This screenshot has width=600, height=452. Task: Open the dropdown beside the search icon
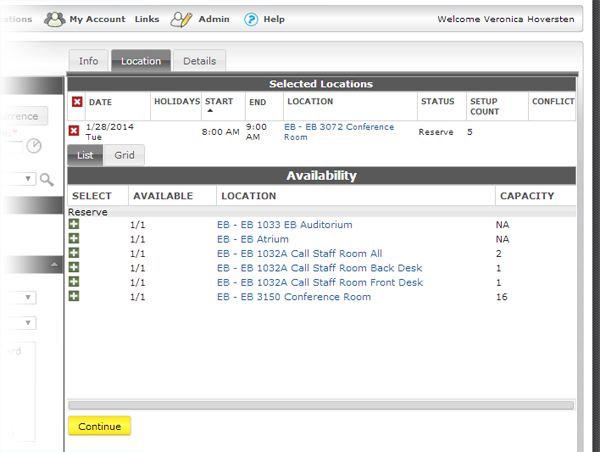click(29, 179)
